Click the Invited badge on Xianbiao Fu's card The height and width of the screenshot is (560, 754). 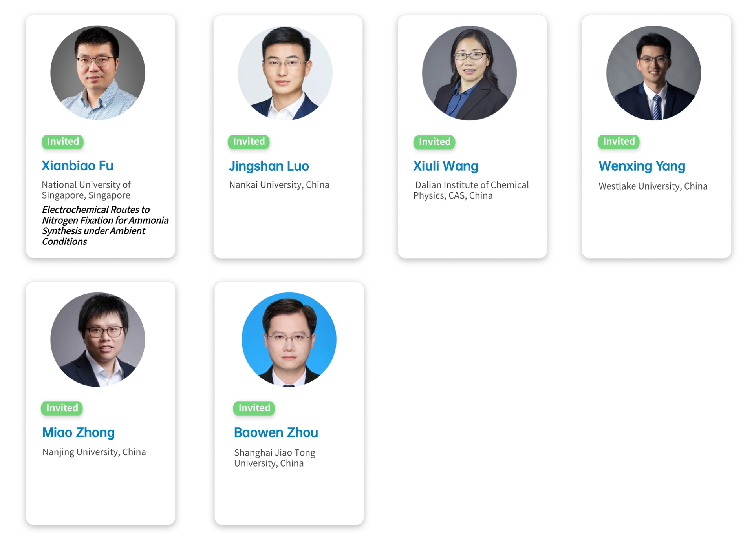(x=63, y=142)
